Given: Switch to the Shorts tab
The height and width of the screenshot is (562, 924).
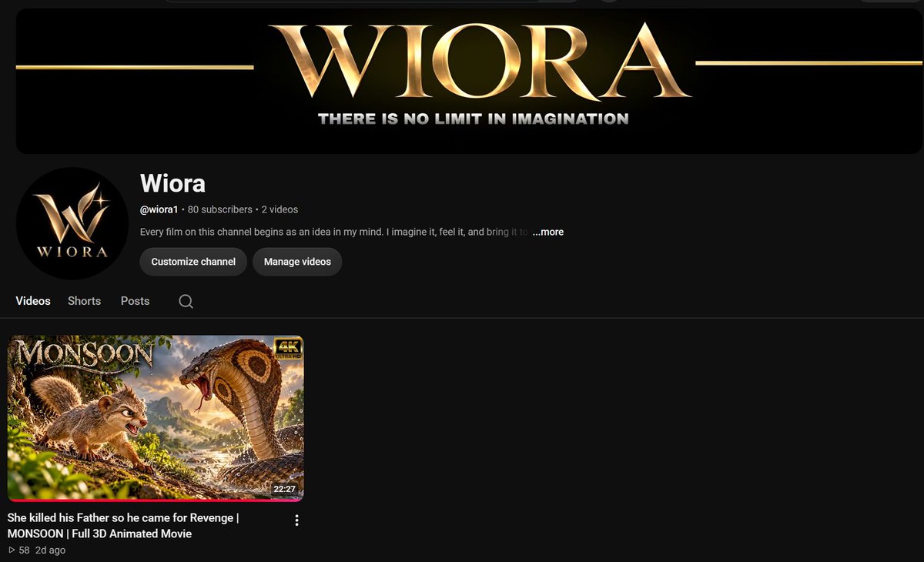Looking at the screenshot, I should coord(84,301).
